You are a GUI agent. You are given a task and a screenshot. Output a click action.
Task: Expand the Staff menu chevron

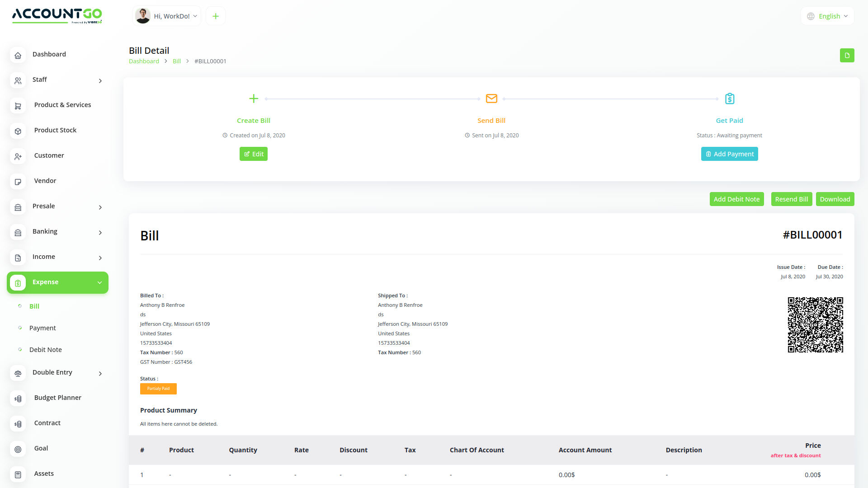100,81
